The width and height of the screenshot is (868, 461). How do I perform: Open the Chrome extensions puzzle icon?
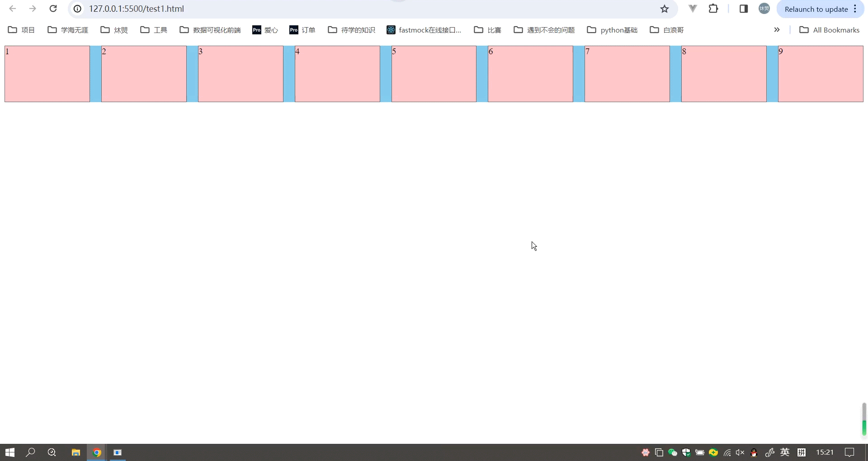[x=713, y=9]
